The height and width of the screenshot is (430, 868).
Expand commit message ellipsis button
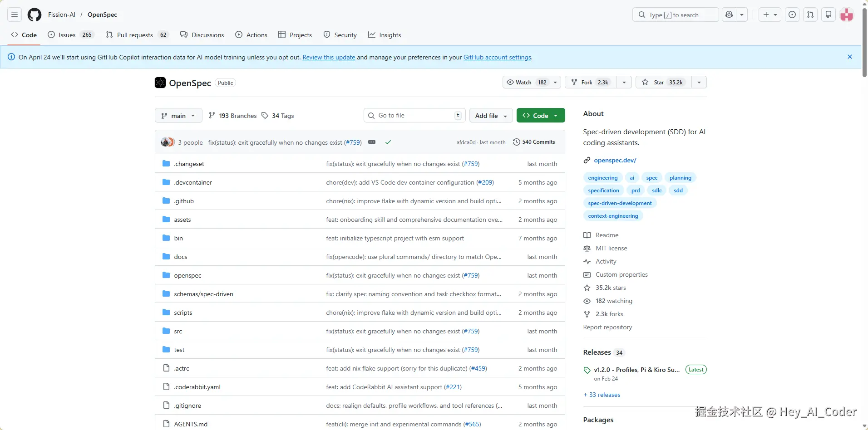point(372,142)
